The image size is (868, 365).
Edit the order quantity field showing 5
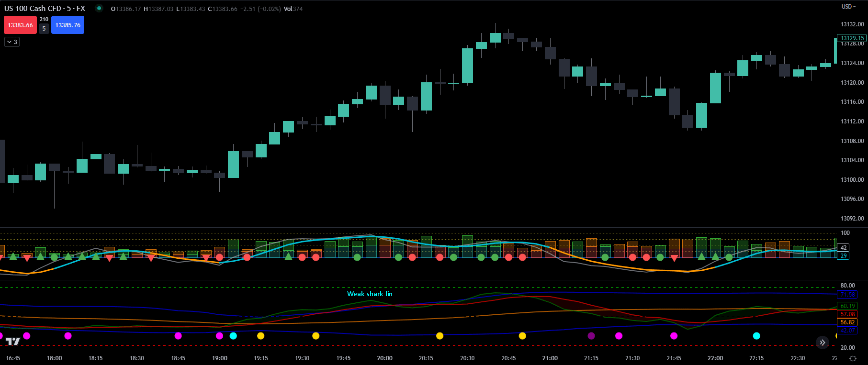click(44, 29)
